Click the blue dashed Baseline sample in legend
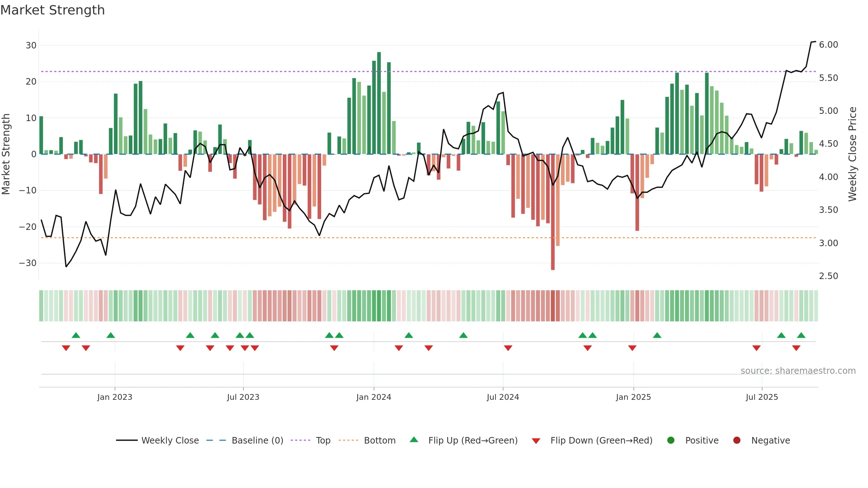The image size is (868, 488). [216, 440]
